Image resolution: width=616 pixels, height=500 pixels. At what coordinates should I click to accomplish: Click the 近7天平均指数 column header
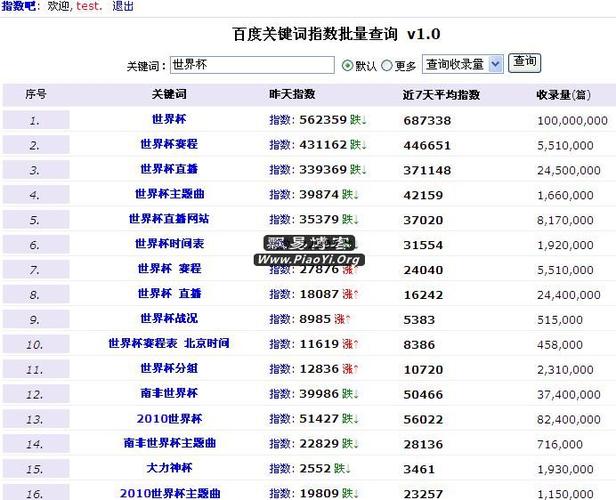point(442,95)
